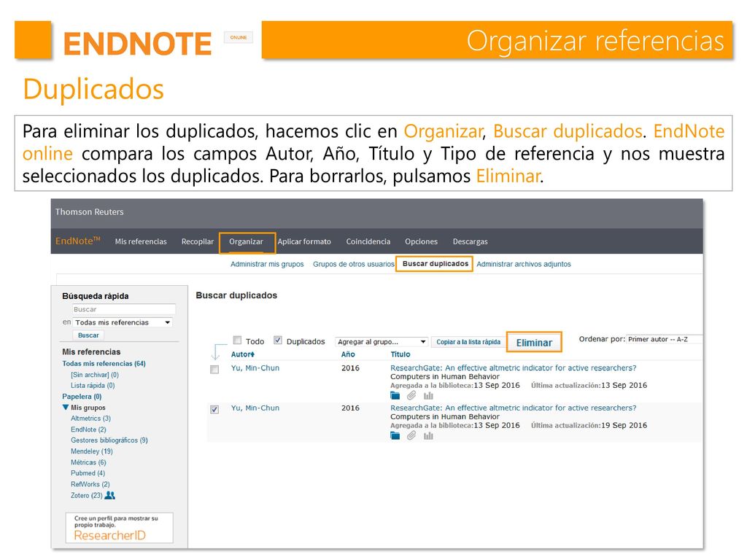Select the Organizar menu tab
The image size is (747, 560).
coord(247,242)
